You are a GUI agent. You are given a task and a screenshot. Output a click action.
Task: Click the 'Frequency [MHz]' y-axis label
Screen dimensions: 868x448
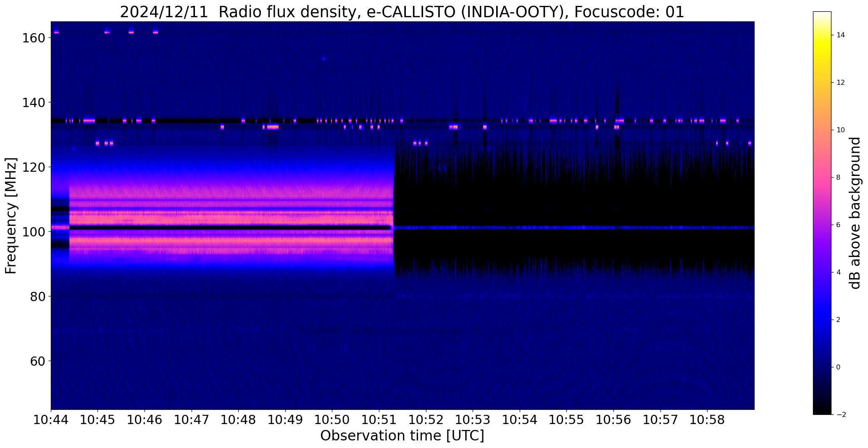(x=11, y=216)
